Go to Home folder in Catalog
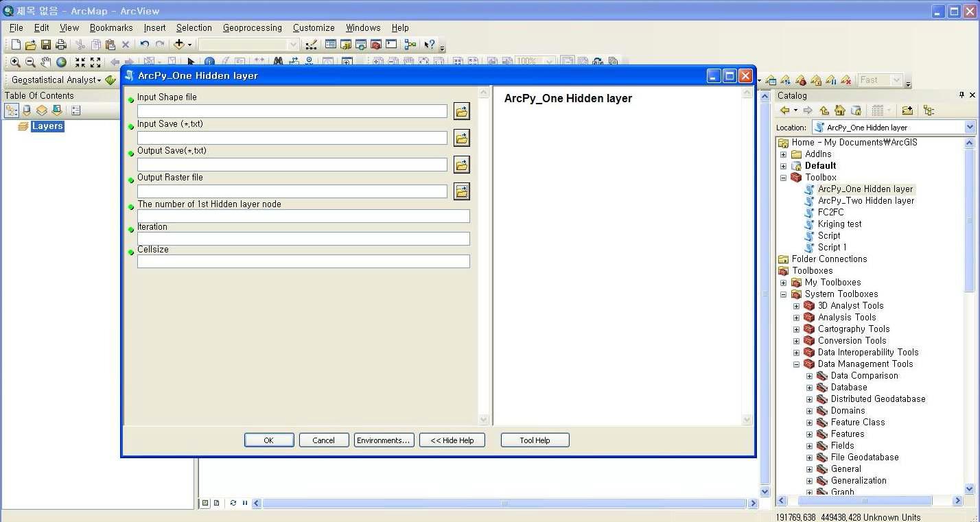The width and height of the screenshot is (980, 522). pos(839,110)
